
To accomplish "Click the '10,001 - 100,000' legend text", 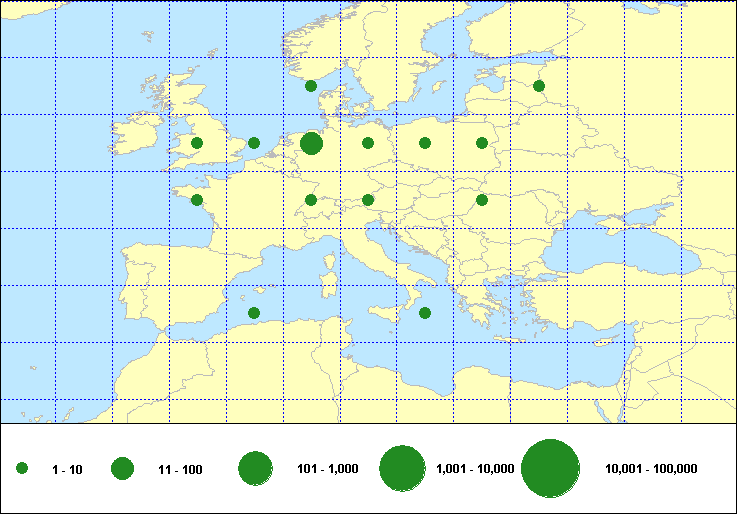I will click(651, 469).
